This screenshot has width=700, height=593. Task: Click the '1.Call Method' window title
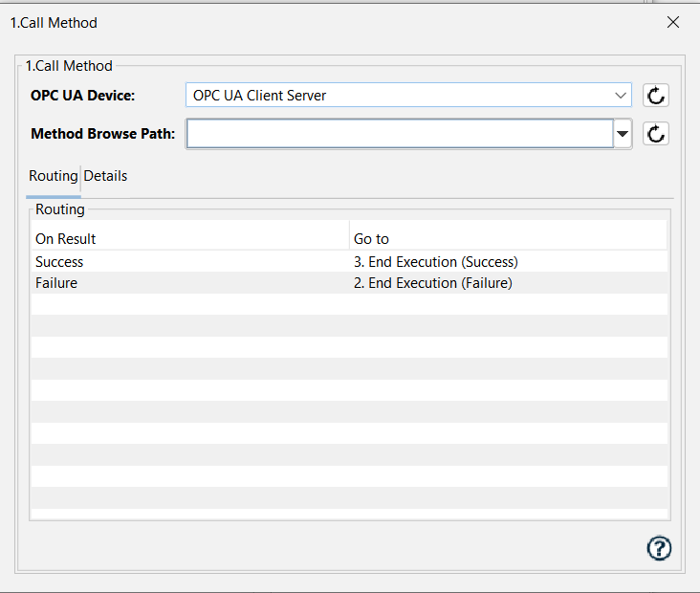(54, 22)
